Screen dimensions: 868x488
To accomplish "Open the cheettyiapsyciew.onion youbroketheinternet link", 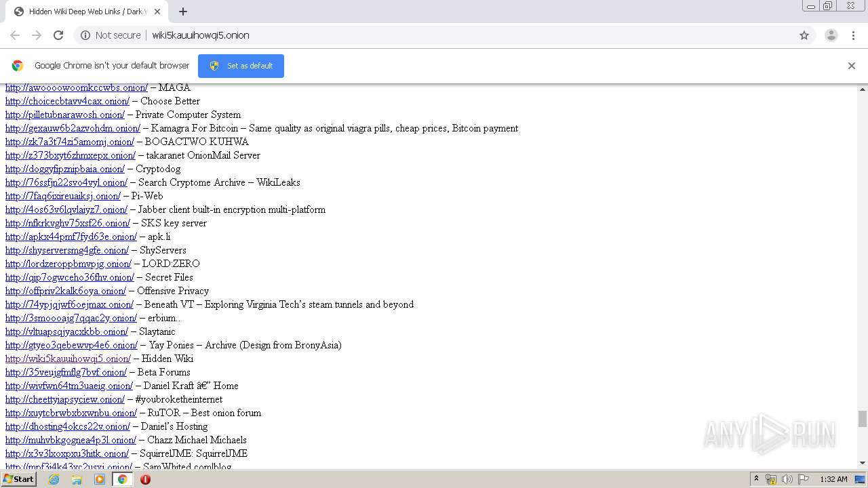I will 65,399.
